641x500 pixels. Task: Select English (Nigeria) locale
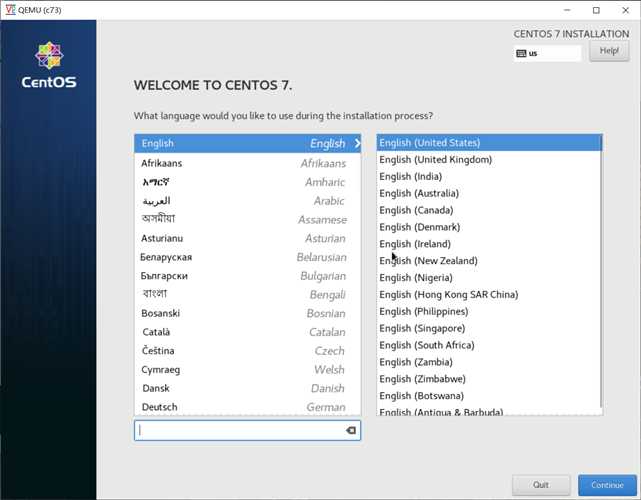click(489, 278)
